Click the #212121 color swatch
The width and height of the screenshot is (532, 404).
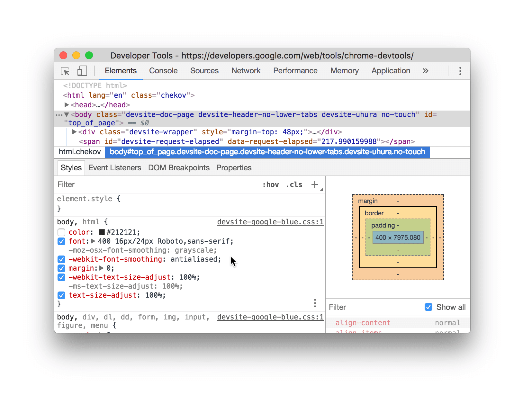(102, 232)
